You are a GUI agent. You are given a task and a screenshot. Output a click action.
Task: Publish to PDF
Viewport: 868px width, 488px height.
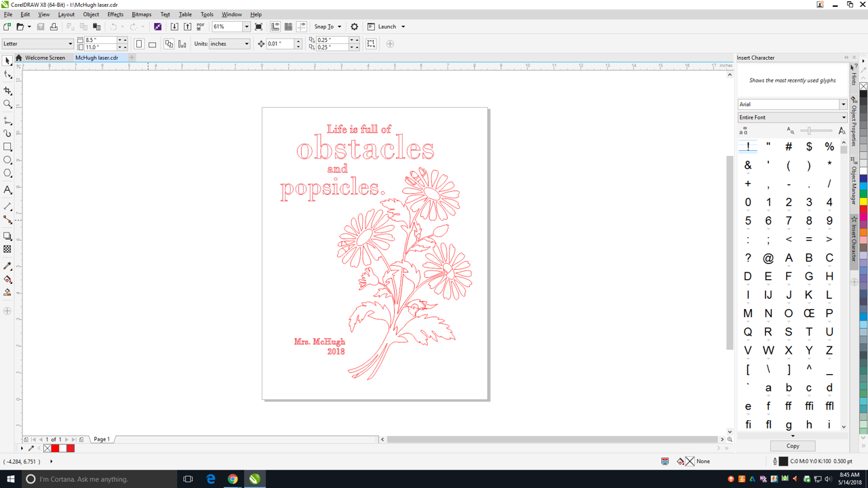[200, 26]
